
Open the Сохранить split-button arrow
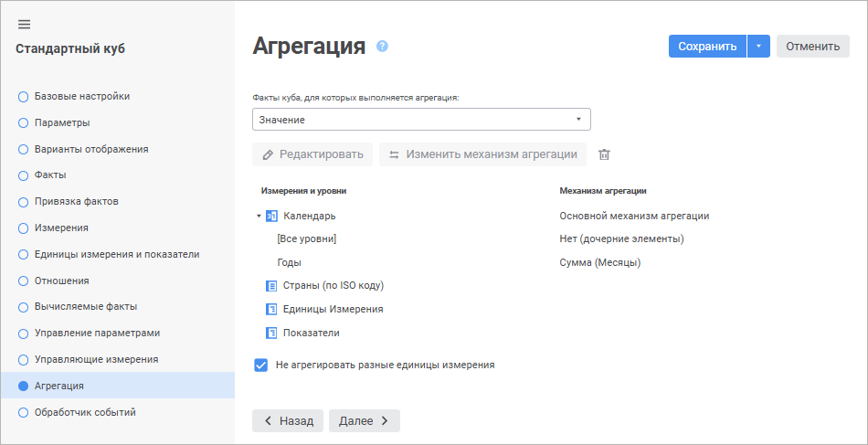(758, 47)
